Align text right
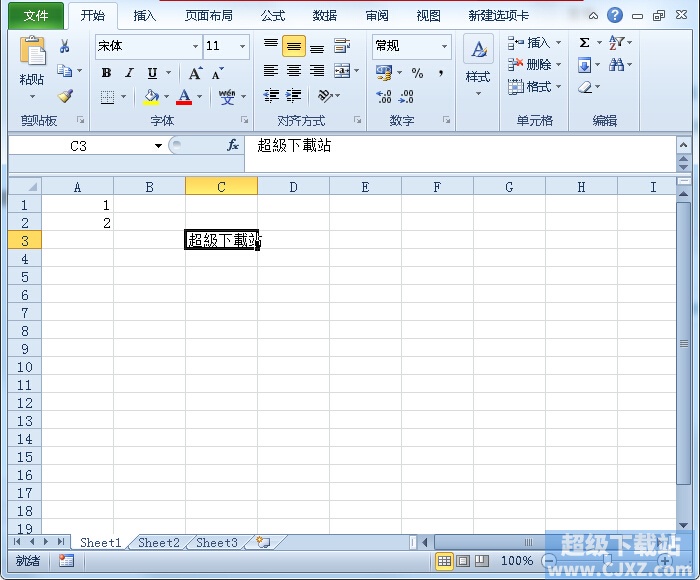700x580 pixels. [317, 71]
